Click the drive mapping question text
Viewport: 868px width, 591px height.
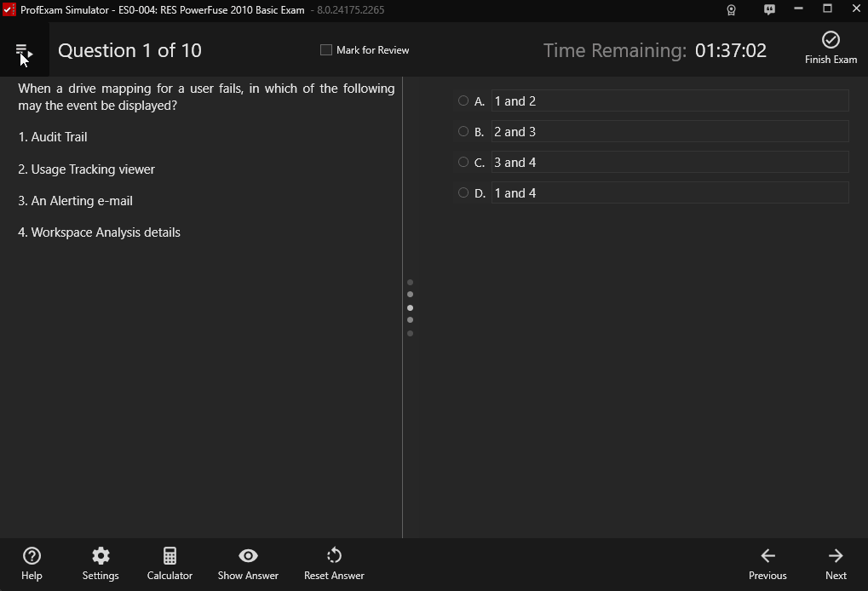[206, 97]
